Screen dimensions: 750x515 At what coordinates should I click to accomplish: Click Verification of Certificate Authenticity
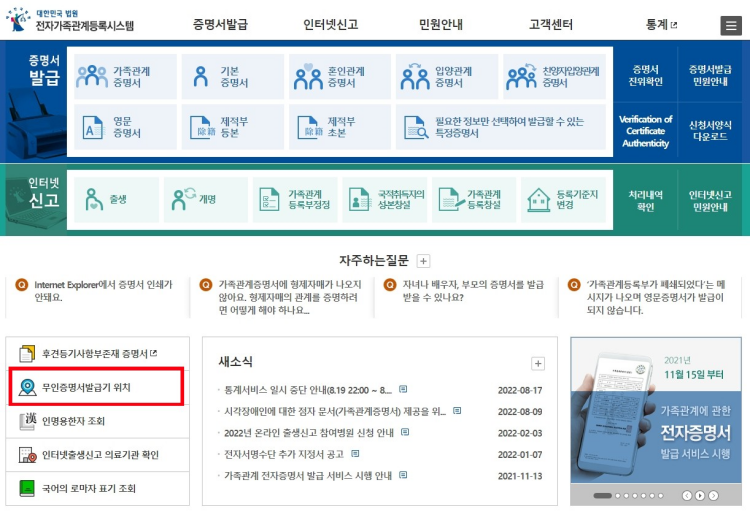pyautogui.click(x=645, y=131)
